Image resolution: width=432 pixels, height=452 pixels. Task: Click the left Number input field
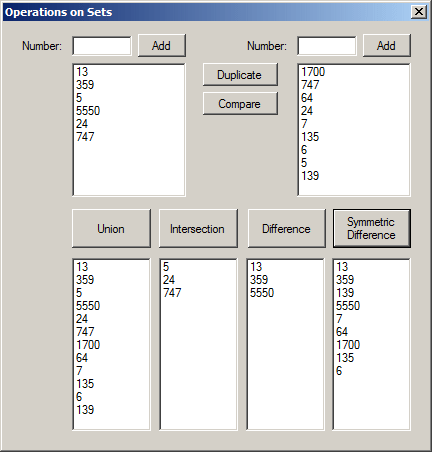[x=102, y=46]
